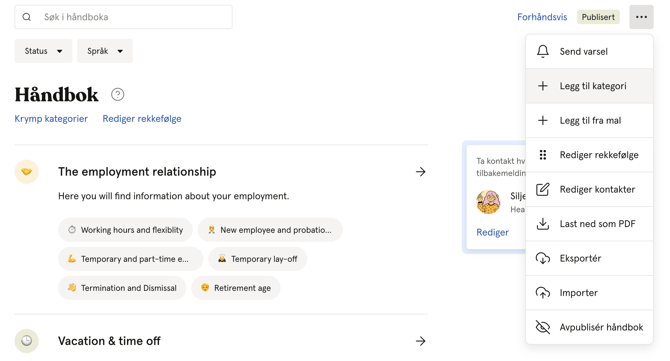
Task: Open Vacation & time off category title
Action: (109, 341)
